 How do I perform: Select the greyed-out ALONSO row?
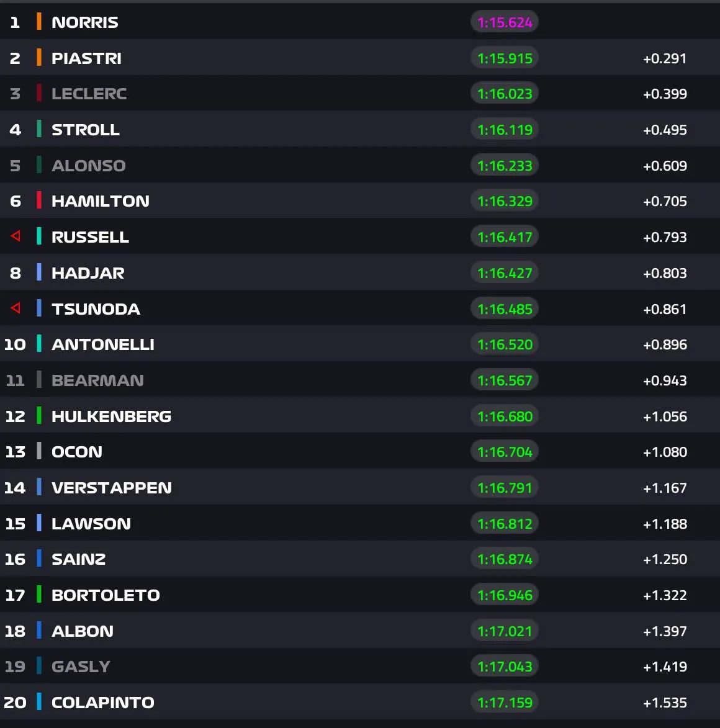360,165
